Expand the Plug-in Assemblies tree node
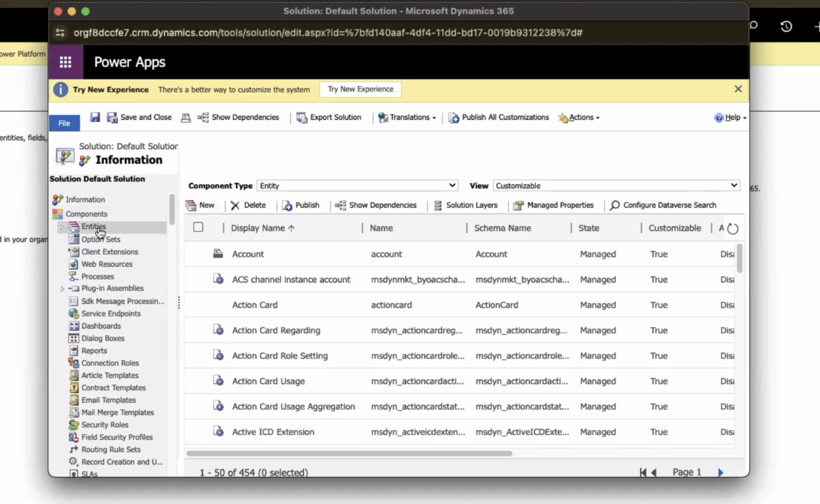 (62, 288)
